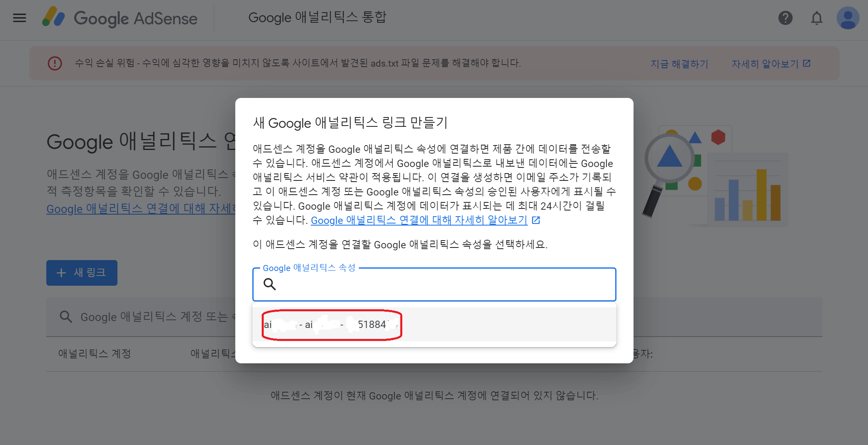Click the 애널리틱스 계정 column header

(x=94, y=354)
